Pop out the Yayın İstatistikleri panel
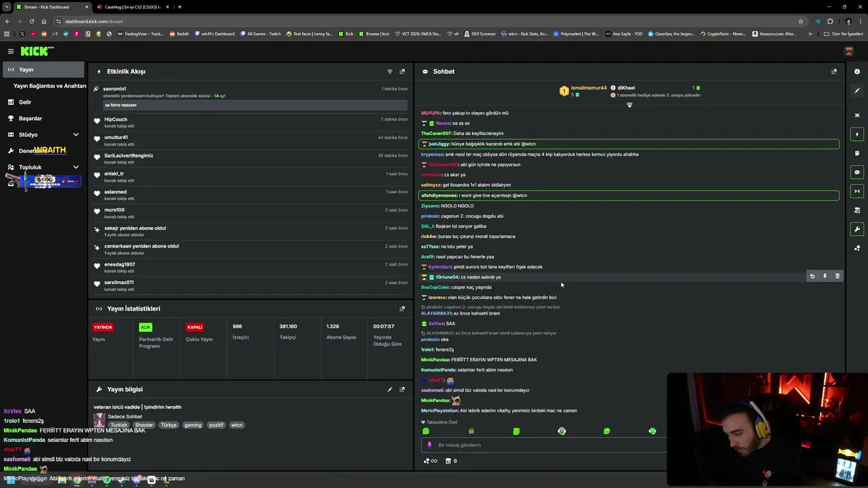This screenshot has width=868, height=488. click(402, 308)
